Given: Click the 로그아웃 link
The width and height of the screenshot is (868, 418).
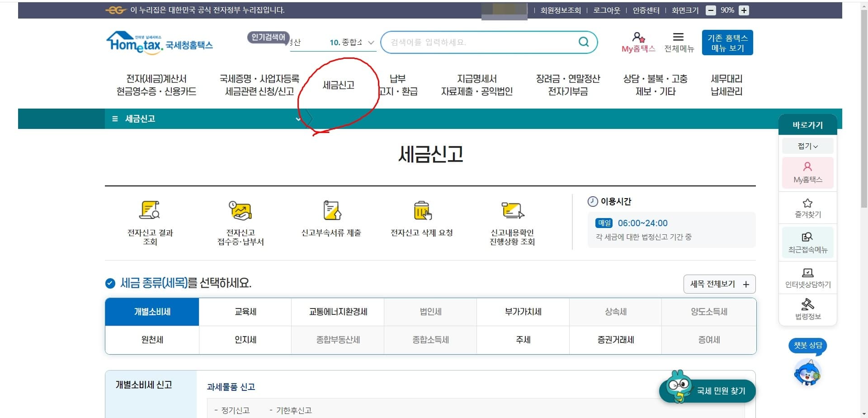Looking at the screenshot, I should point(606,10).
